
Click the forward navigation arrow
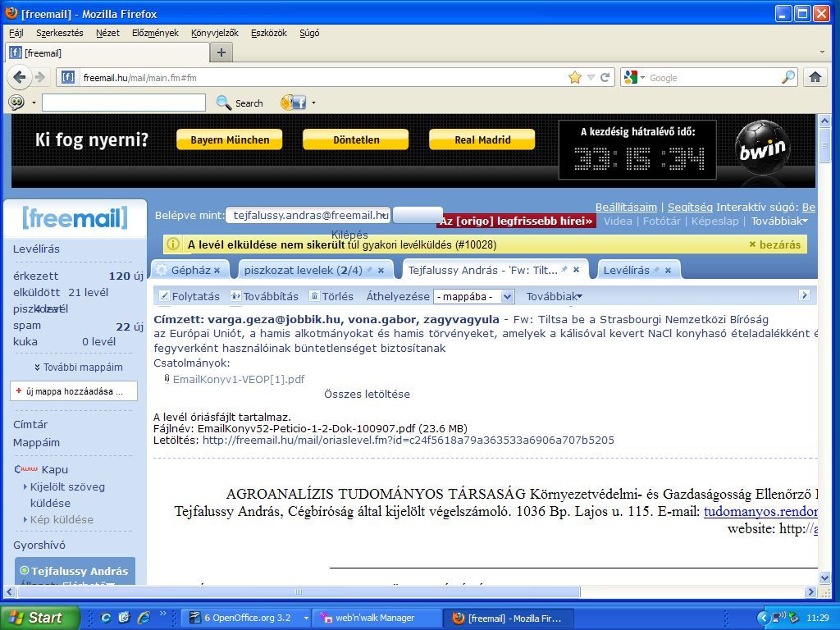(x=40, y=78)
